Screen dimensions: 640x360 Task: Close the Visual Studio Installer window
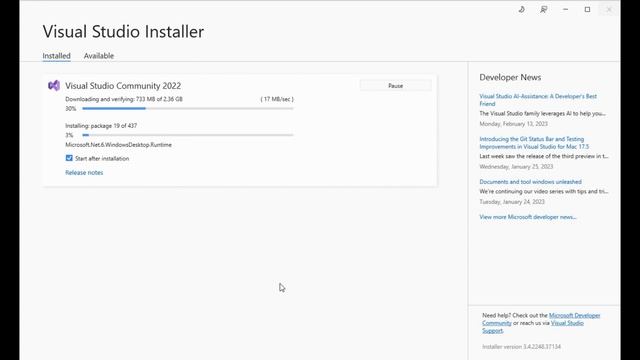609,9
